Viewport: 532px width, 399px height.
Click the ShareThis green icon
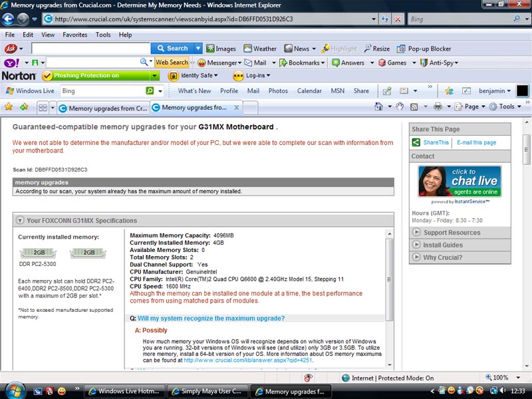click(416, 142)
